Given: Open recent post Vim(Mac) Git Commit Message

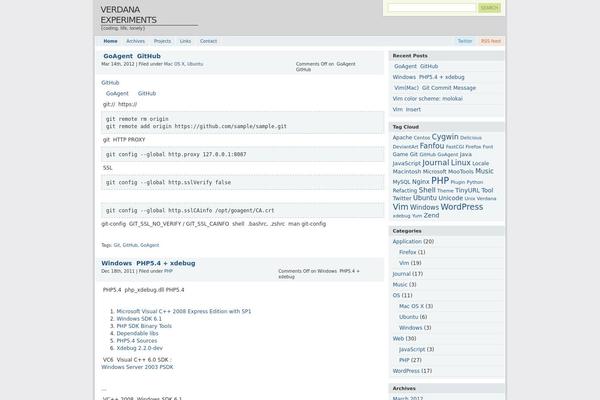Looking at the screenshot, I should (435, 88).
